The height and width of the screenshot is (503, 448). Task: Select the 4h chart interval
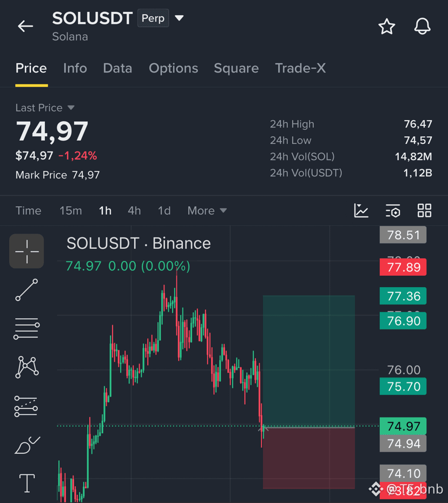[x=134, y=211]
